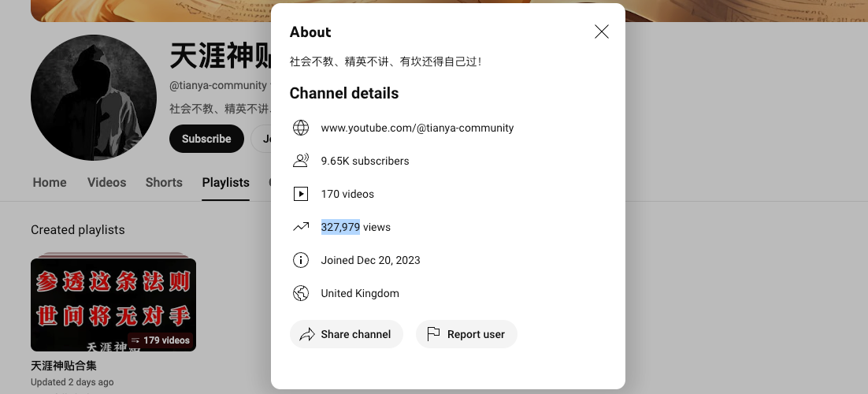This screenshot has width=868, height=394.
Task: Click the 170 videos text
Action: click(347, 194)
